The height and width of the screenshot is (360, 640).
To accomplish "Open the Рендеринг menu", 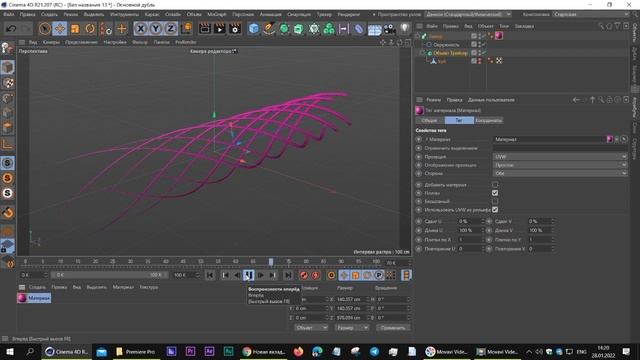I will coord(349,14).
